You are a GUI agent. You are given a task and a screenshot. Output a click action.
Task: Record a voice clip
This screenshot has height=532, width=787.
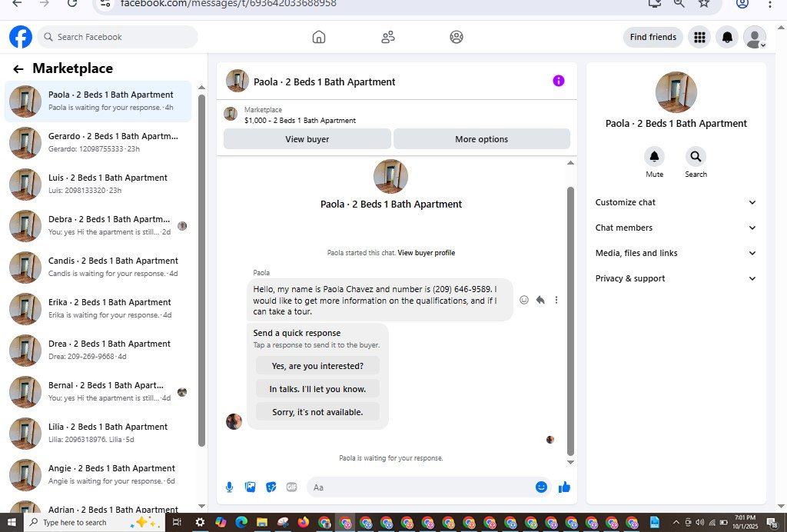229,487
